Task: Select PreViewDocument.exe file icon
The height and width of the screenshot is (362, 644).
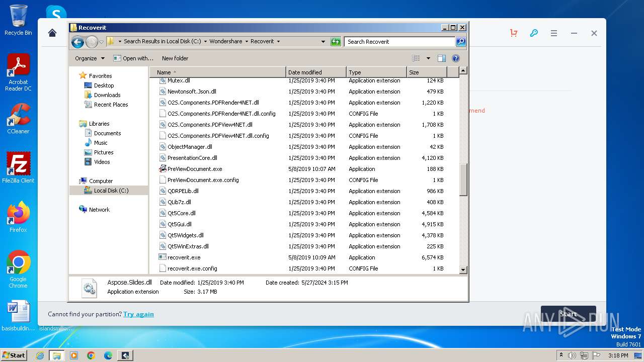Action: (163, 169)
